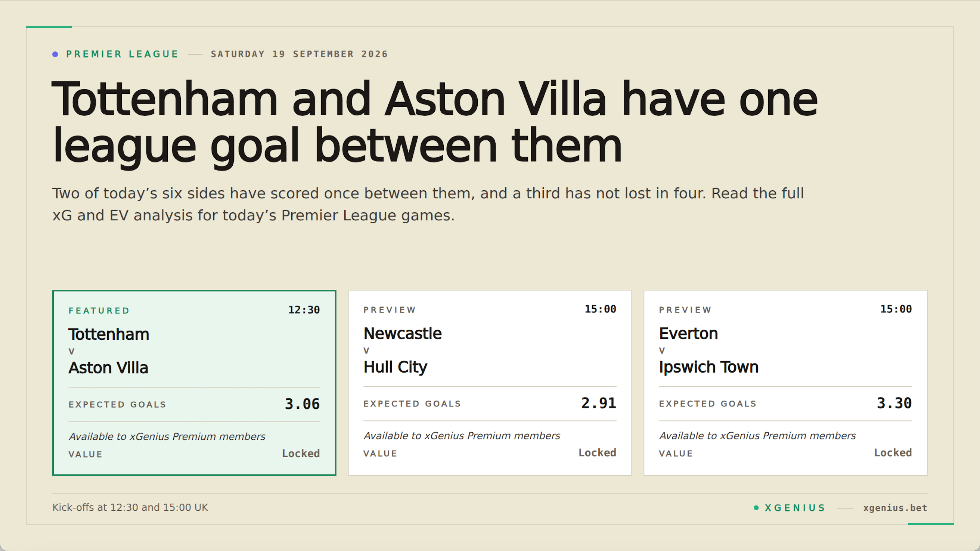Click the 2.91 expected goals figure
980x551 pixels.
point(598,403)
